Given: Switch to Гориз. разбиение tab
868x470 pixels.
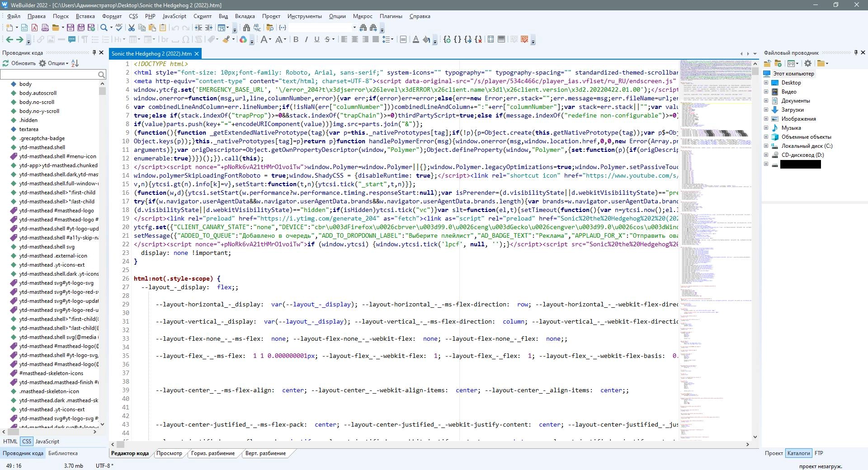Looking at the screenshot, I should pyautogui.click(x=213, y=453).
